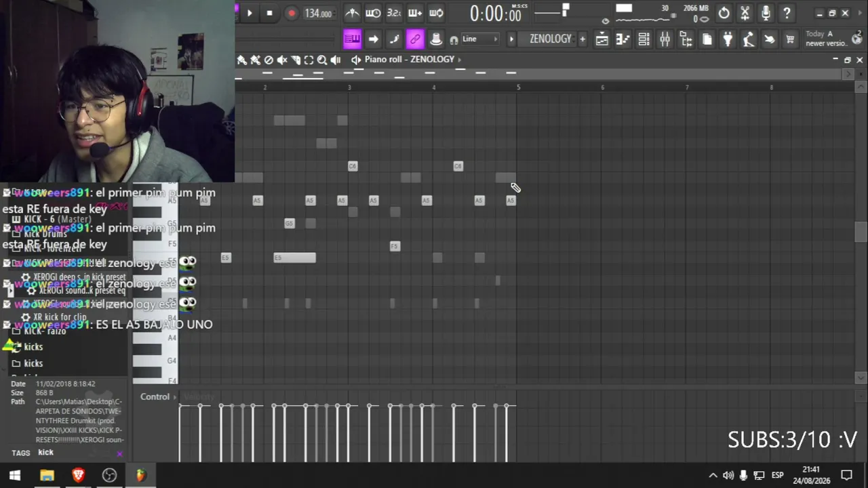
Task: Choose the Select tool in Piano roll
Action: pos(309,60)
